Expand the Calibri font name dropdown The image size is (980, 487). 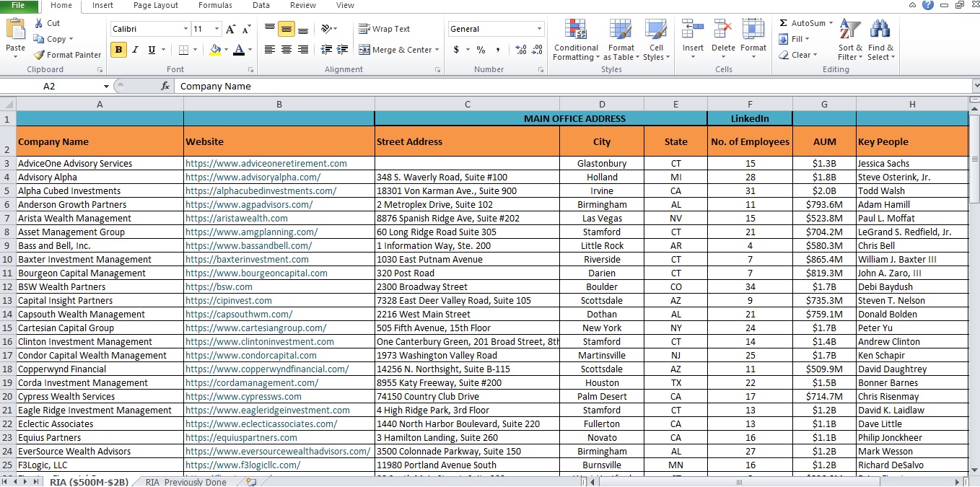click(185, 29)
